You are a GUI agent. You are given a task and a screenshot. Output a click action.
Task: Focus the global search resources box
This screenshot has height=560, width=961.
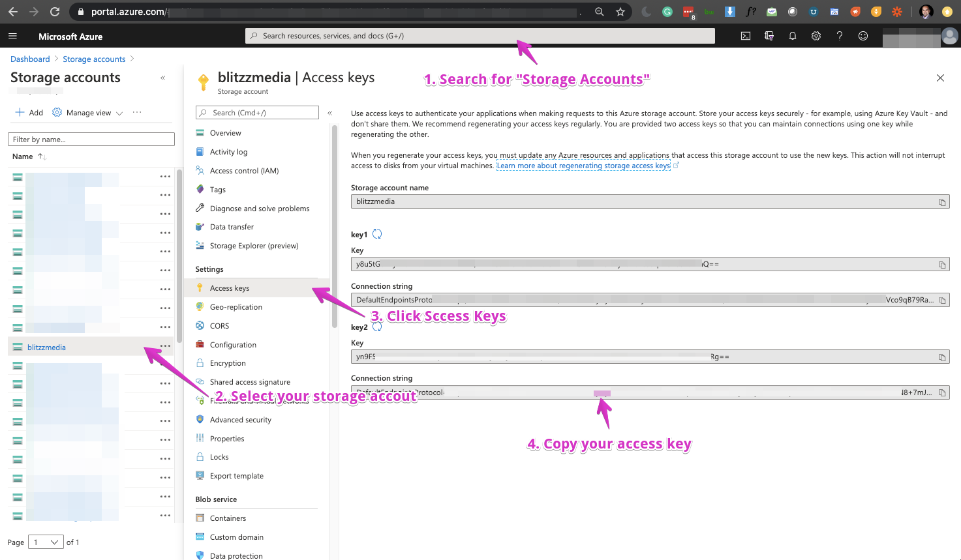480,36
